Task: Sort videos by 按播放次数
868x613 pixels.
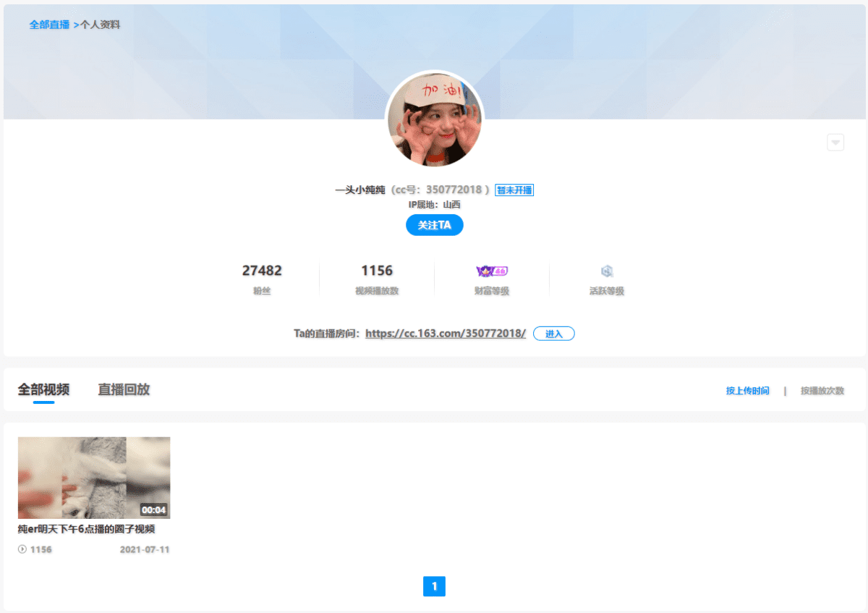Action: (x=821, y=389)
